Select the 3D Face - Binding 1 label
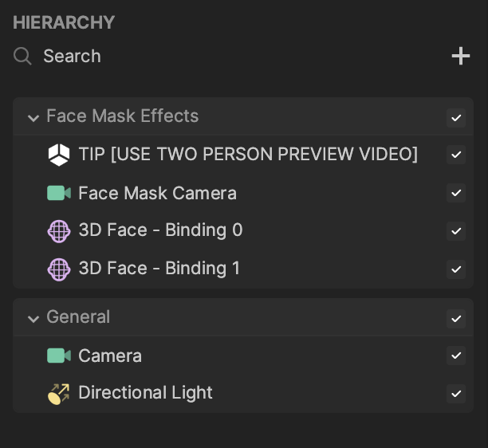 pos(159,268)
